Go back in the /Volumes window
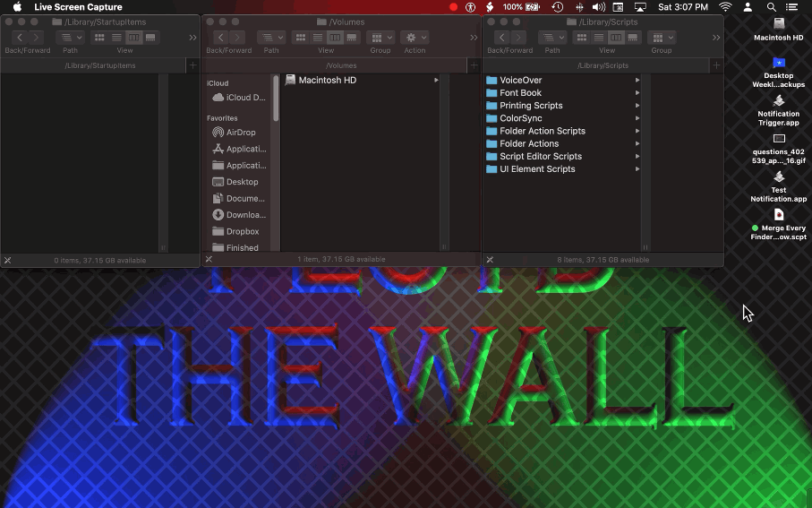This screenshot has height=508, width=812. click(220, 38)
